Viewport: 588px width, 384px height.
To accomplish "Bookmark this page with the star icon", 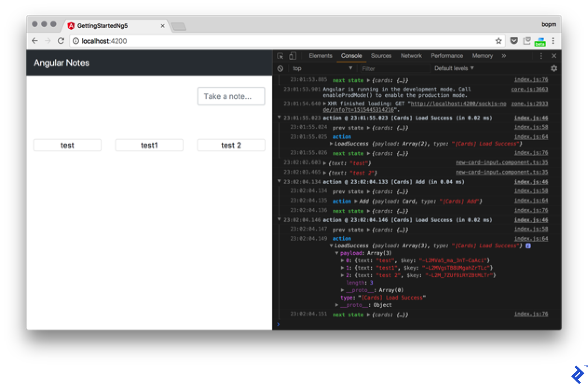I will [499, 41].
